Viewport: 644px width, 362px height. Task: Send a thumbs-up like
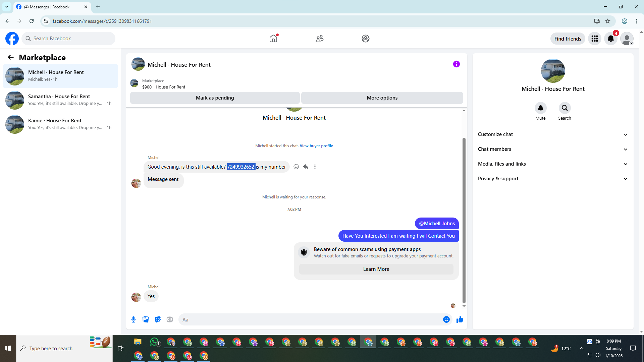[460, 319]
